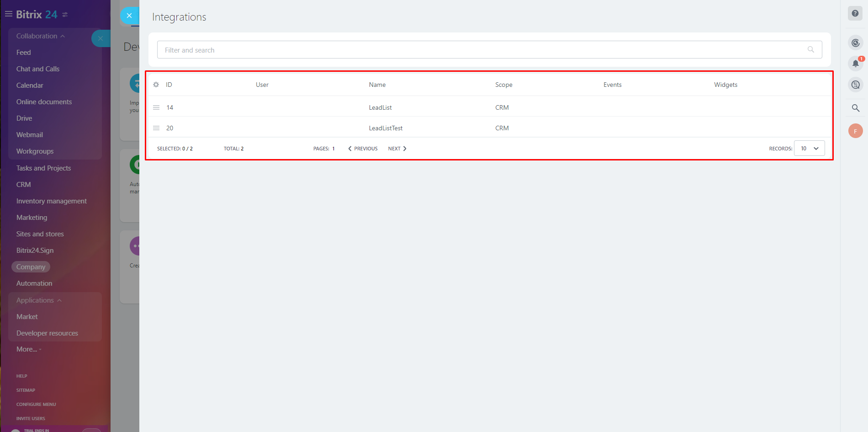The width and height of the screenshot is (868, 432).
Task: Open the clock/history icon below Help
Action: coord(855,42)
